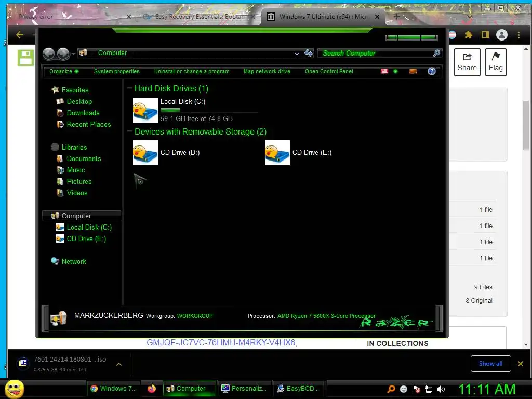Select Libraries in the navigation pane
The width and height of the screenshot is (532, 399).
(x=74, y=147)
